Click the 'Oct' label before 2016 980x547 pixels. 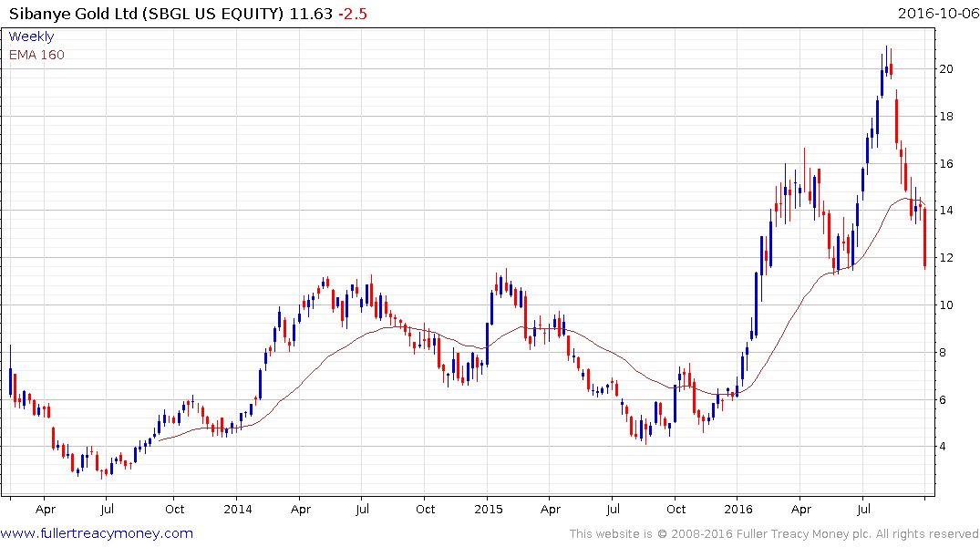(676, 510)
